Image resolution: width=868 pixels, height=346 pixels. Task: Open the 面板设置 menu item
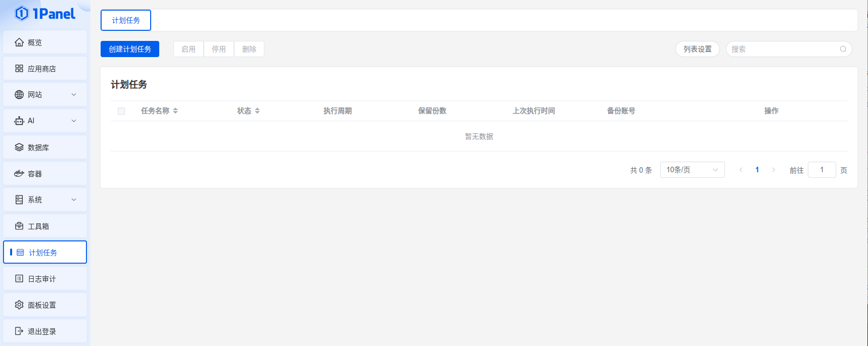(45, 305)
